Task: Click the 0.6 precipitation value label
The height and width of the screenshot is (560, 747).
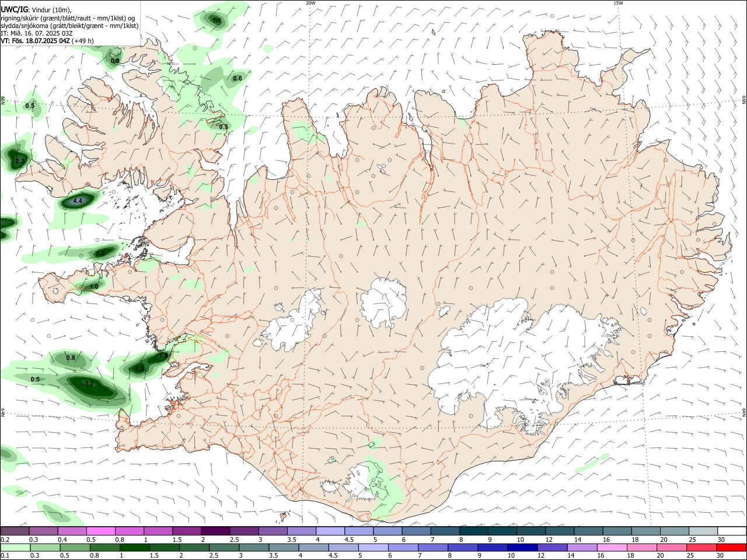Action: [x=238, y=78]
